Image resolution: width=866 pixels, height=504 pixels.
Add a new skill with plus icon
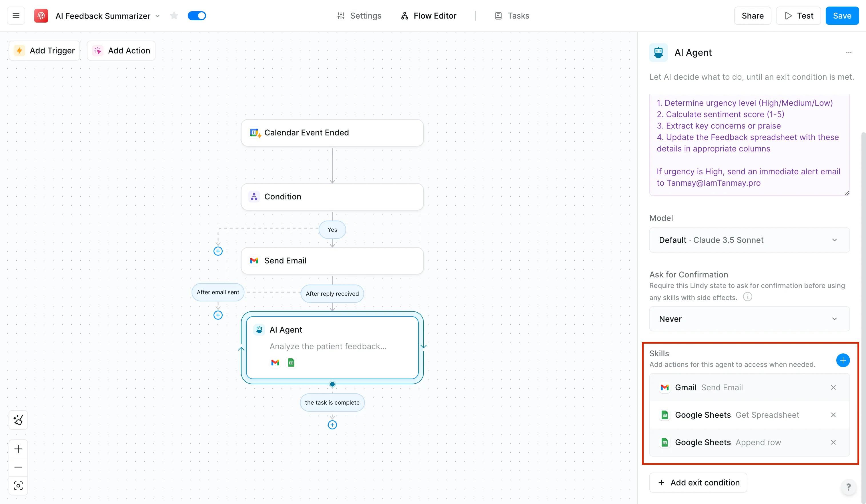(x=843, y=360)
